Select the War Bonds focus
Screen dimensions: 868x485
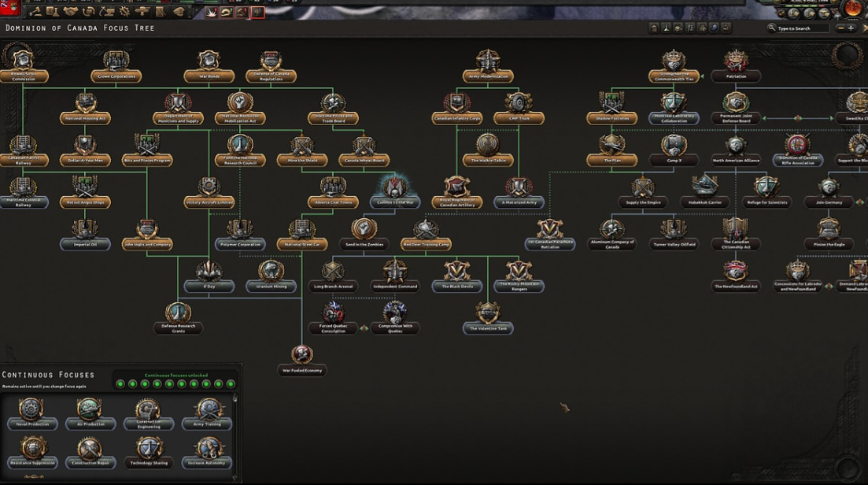(x=209, y=66)
